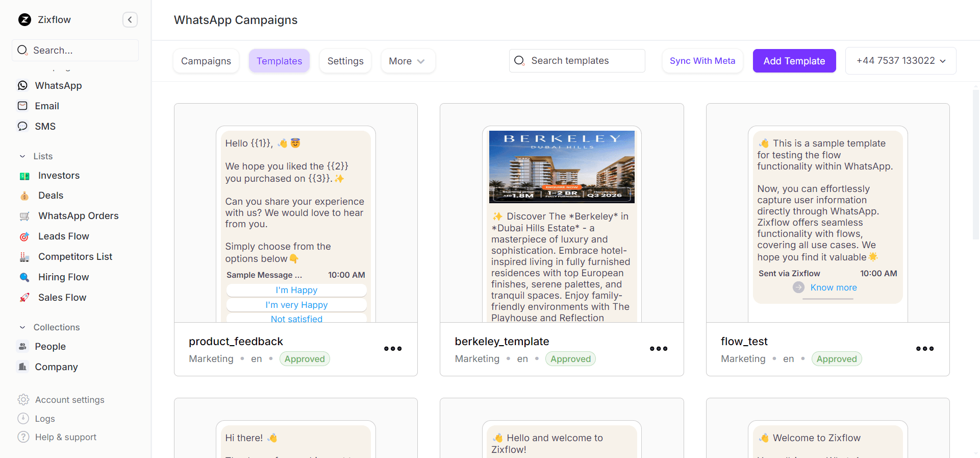Collapse the Lists section in the sidebar
This screenshot has width=980, height=458.
22,156
